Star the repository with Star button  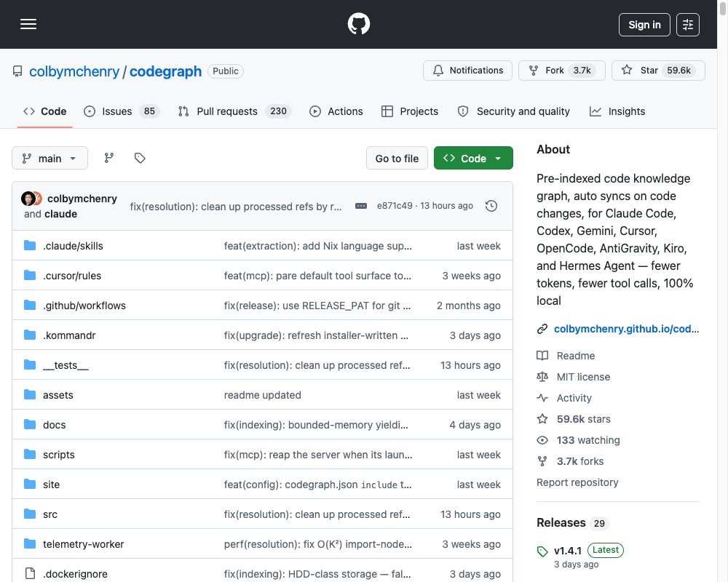(658, 71)
